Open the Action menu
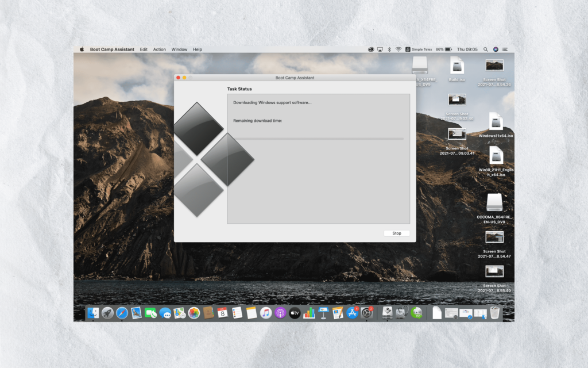Screen dimensions: 588x368 [x=160, y=49]
